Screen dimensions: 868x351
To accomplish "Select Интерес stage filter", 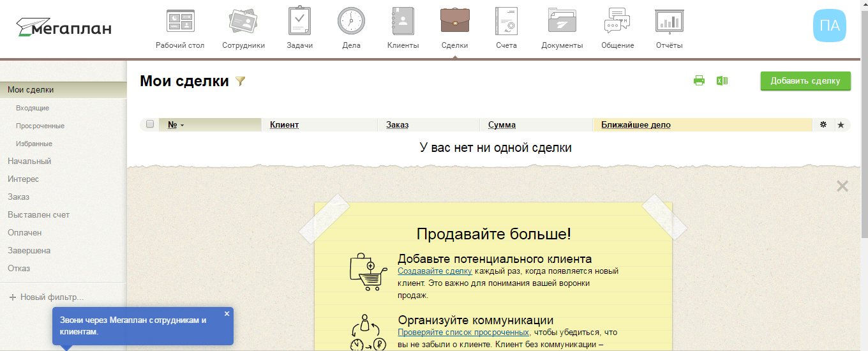I will pyautogui.click(x=23, y=179).
